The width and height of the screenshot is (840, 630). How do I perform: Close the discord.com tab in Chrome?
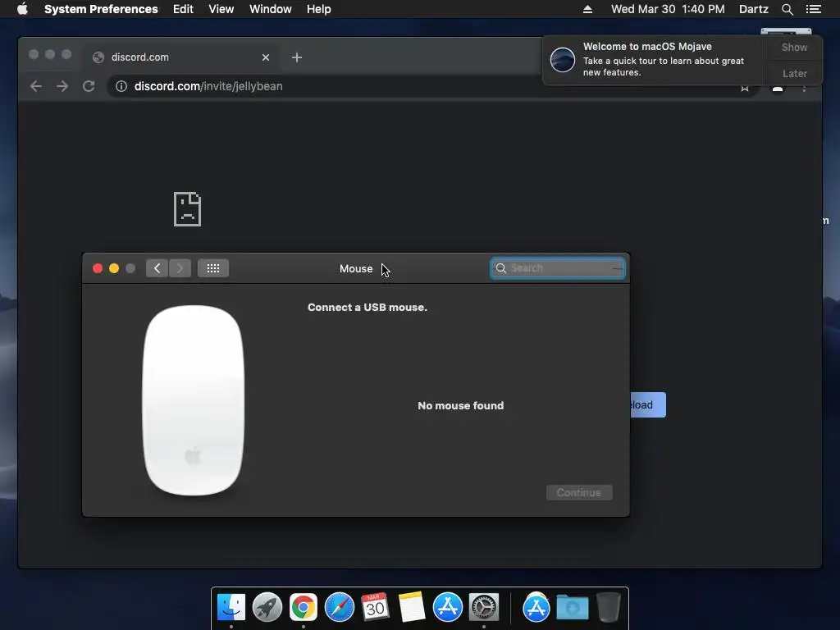coord(266,57)
